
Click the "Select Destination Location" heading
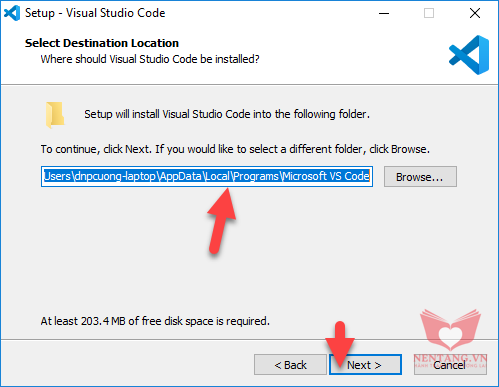pyautogui.click(x=102, y=43)
